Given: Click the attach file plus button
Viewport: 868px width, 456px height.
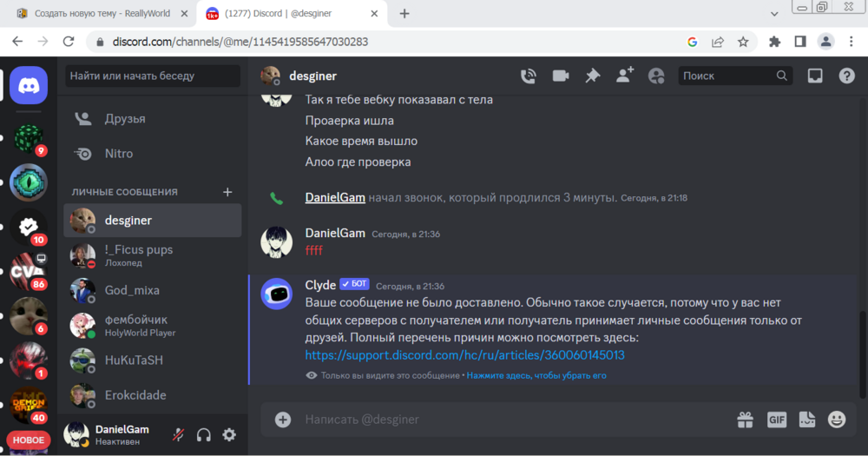Looking at the screenshot, I should coord(283,420).
